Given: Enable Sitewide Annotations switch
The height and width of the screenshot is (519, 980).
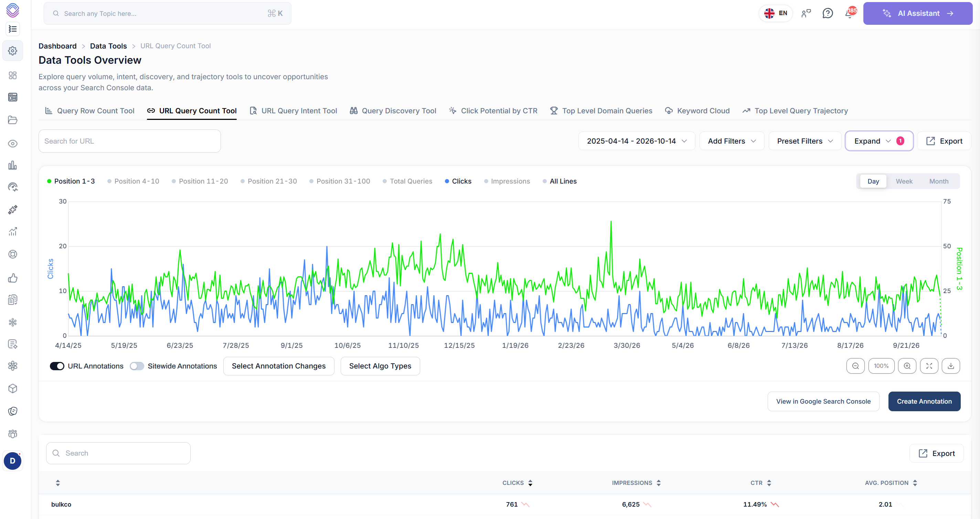Looking at the screenshot, I should (x=137, y=366).
